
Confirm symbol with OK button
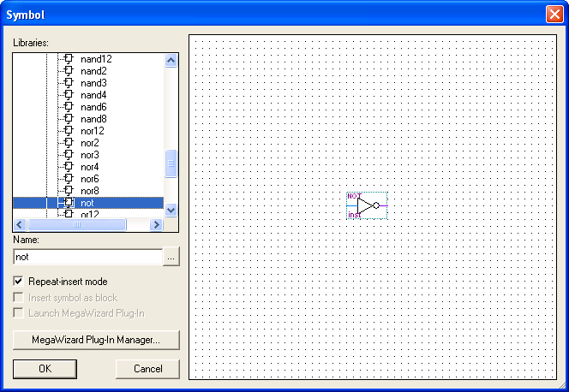click(45, 369)
